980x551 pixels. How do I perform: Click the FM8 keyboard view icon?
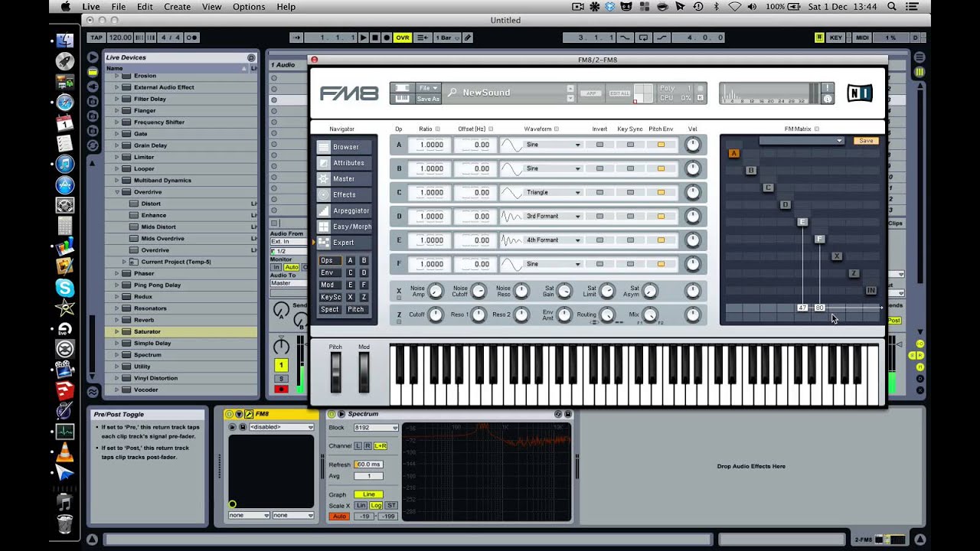[401, 98]
